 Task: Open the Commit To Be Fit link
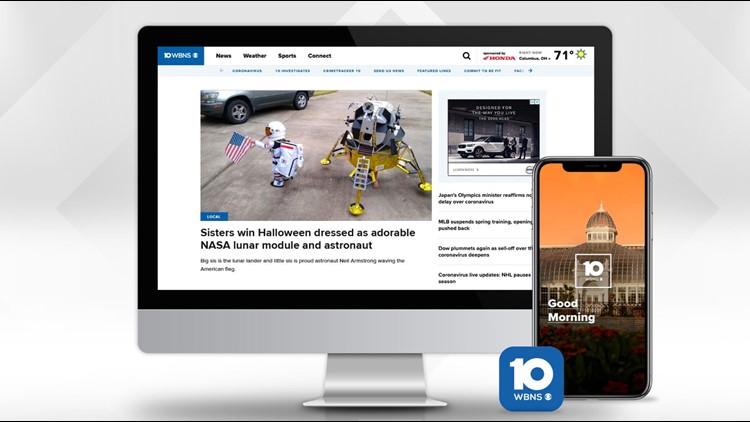pyautogui.click(x=483, y=71)
